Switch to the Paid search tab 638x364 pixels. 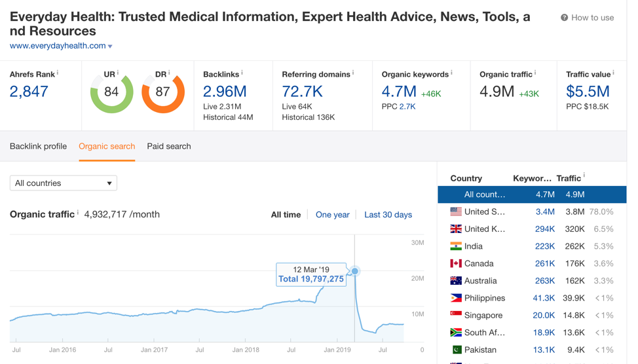coord(169,147)
